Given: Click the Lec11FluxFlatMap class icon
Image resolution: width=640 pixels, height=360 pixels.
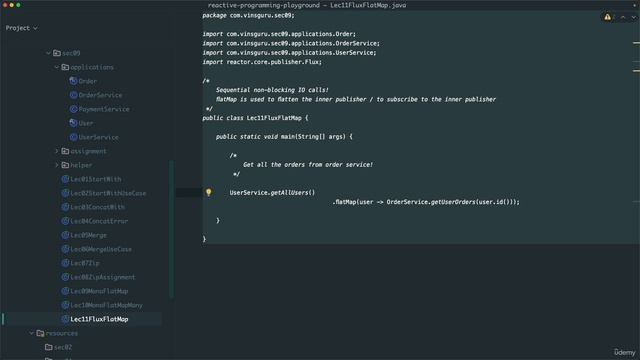Looking at the screenshot, I should tap(65, 319).
